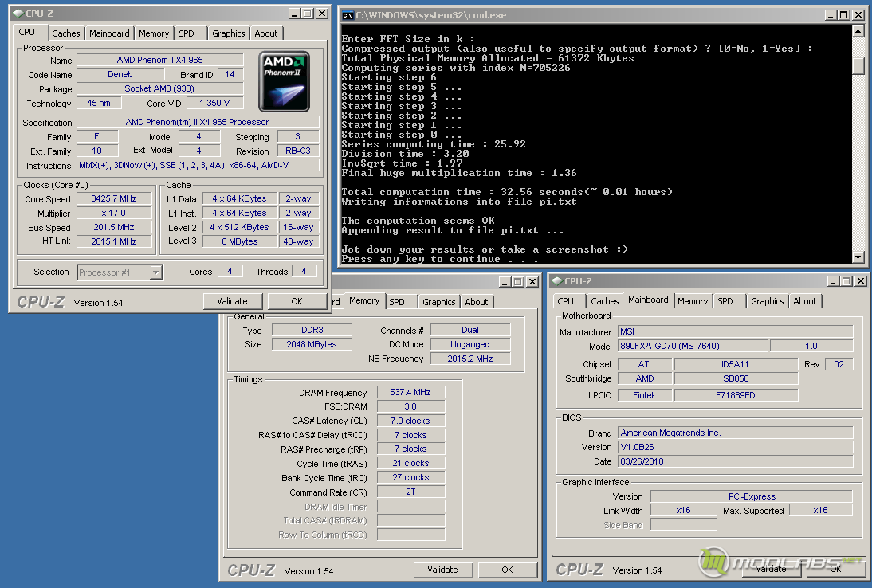The height and width of the screenshot is (588, 872).
Task: Click the LPCIO model F71889ED
Action: click(736, 395)
